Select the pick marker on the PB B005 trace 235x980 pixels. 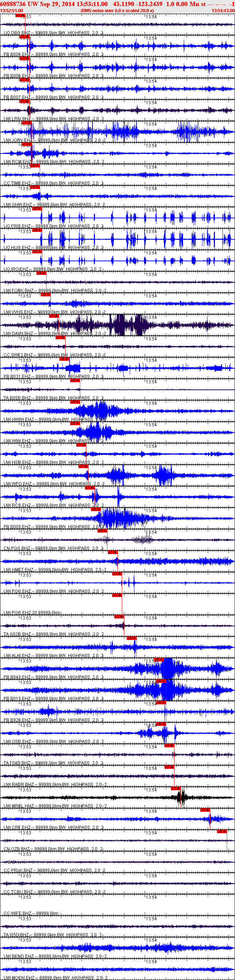(24, 37)
